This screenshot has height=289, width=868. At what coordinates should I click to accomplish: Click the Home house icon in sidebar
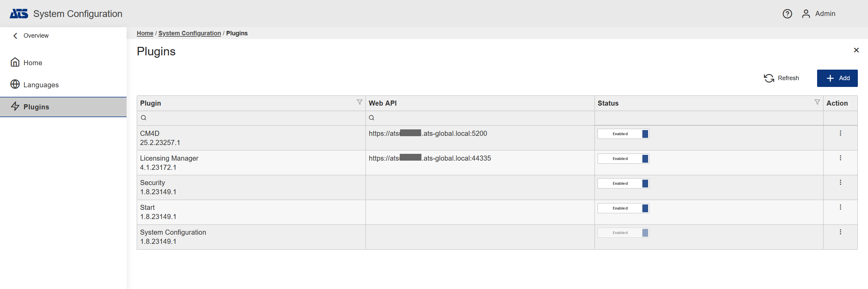15,62
